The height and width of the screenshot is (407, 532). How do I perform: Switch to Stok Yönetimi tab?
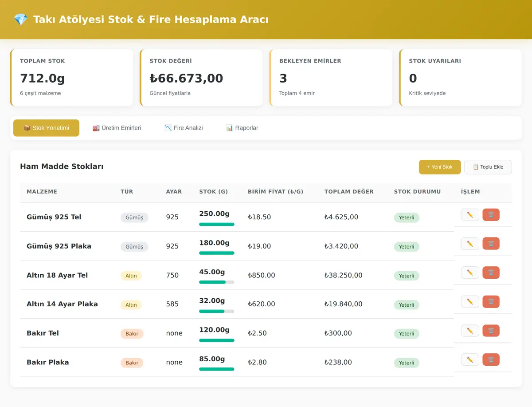tap(47, 128)
